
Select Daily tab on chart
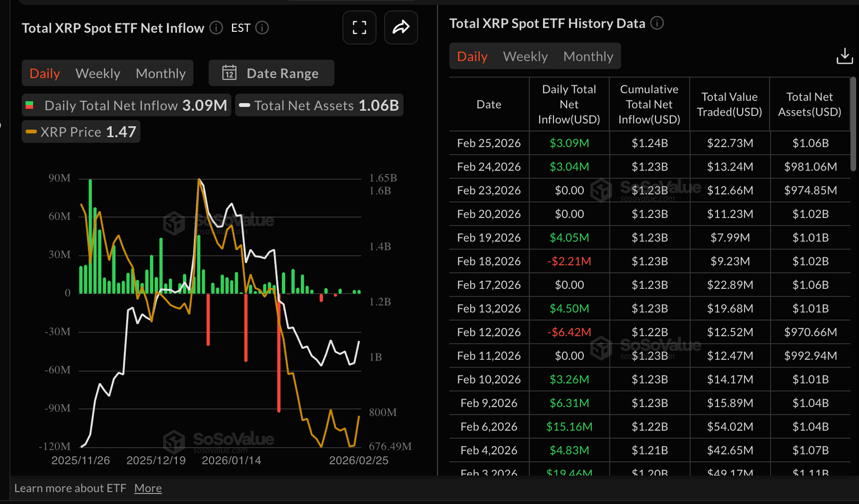pos(45,73)
